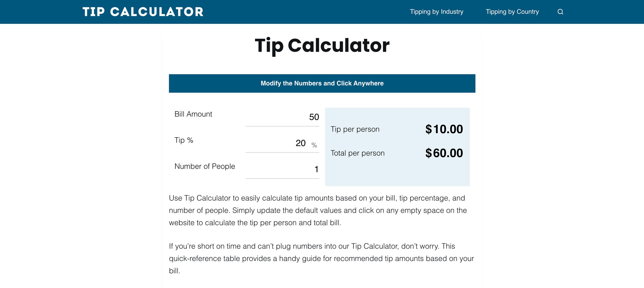Click the Tip % label text
Image resolution: width=644 pixels, height=288 pixels.
pyautogui.click(x=184, y=140)
